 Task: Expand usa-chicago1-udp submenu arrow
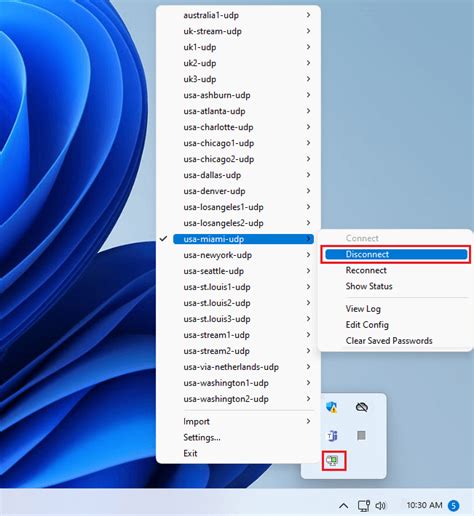308,143
